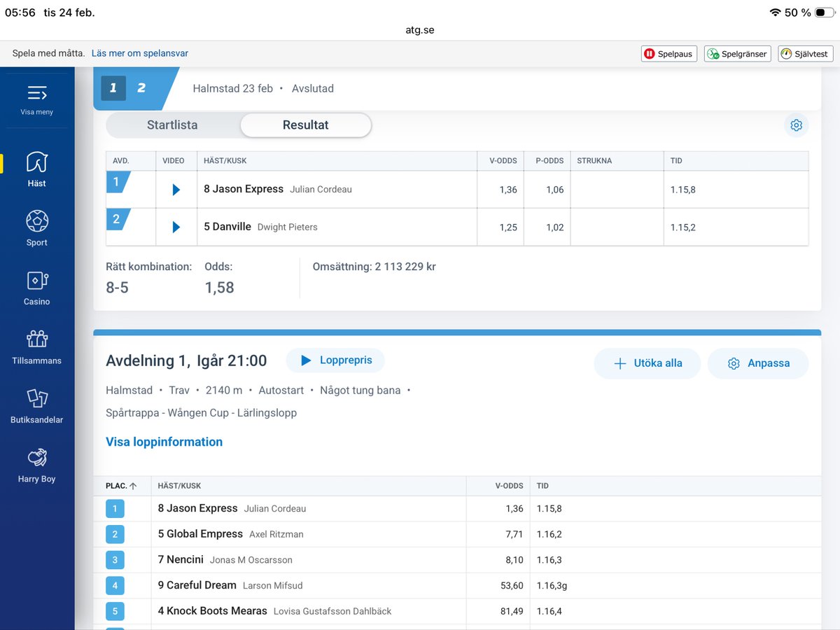840x630 pixels.
Task: Play video for Jason Express race
Action: 176,190
